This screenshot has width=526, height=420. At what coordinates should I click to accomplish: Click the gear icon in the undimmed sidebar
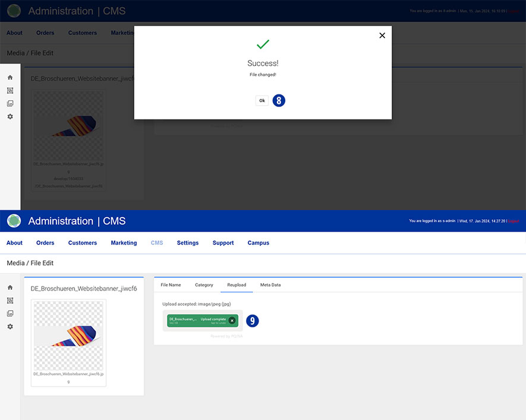click(10, 327)
